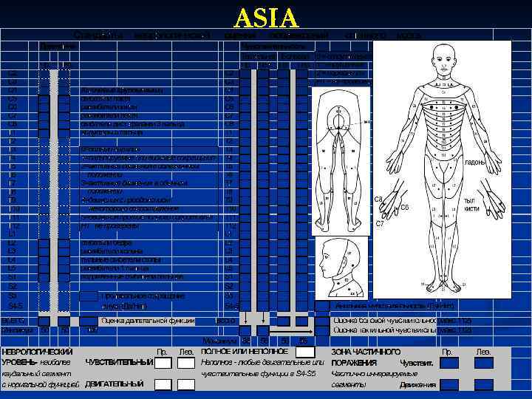Click the Движения left zone box
Screen dimensions: 532x399
pos(484,385)
